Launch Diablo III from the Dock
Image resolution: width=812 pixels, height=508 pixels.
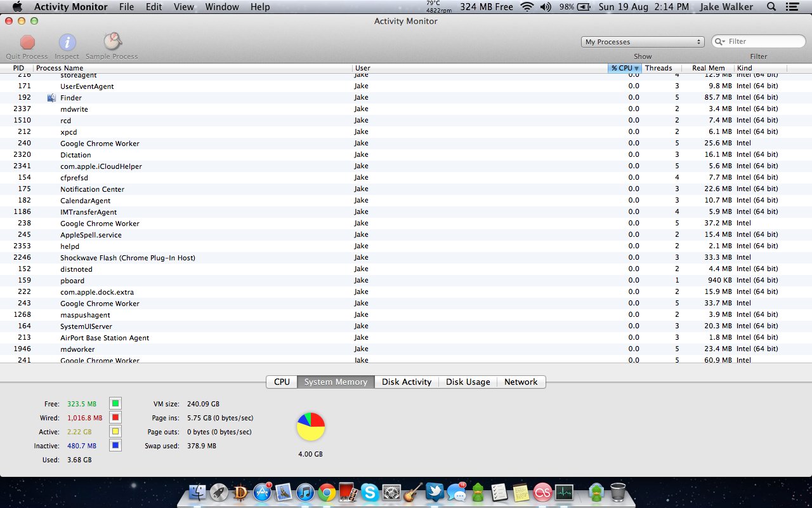[241, 491]
